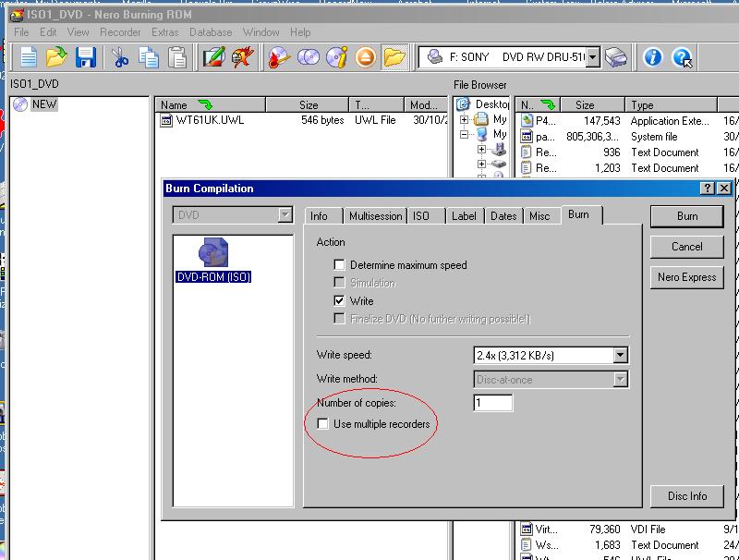The width and height of the screenshot is (739, 560).
Task: Uncheck the Write checkbox
Action: [x=339, y=300]
